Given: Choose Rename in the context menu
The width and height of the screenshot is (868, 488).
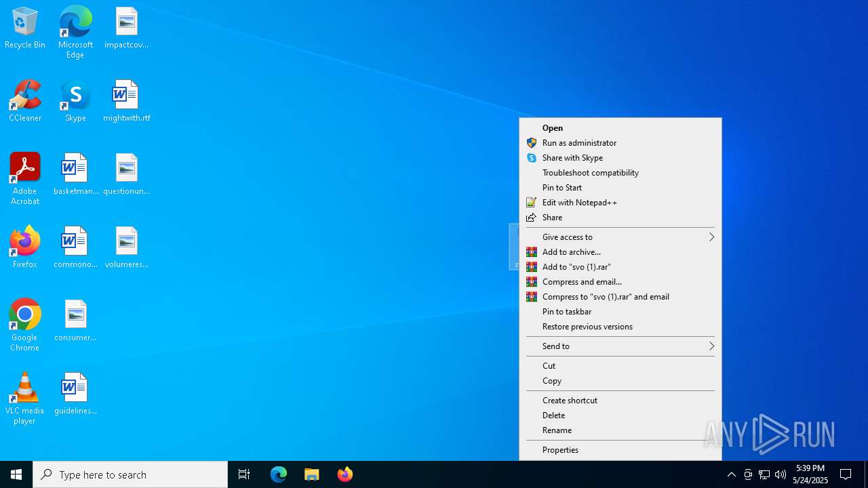Looking at the screenshot, I should [x=620, y=430].
